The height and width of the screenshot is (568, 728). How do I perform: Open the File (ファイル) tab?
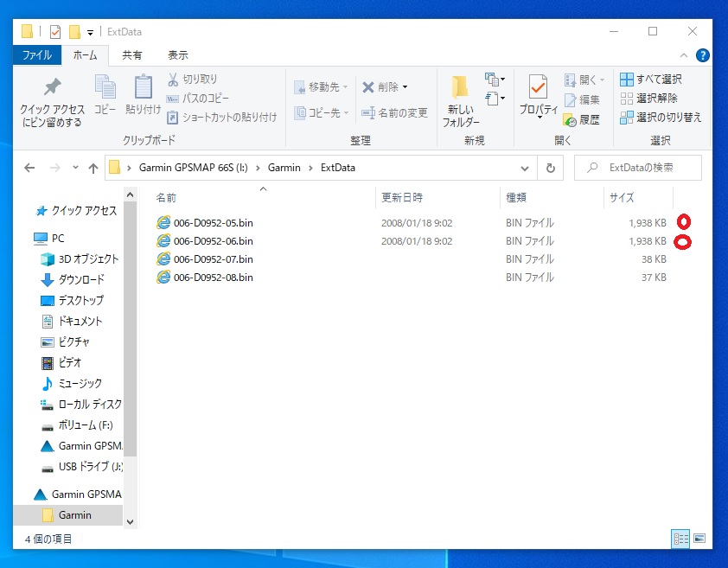click(x=37, y=55)
